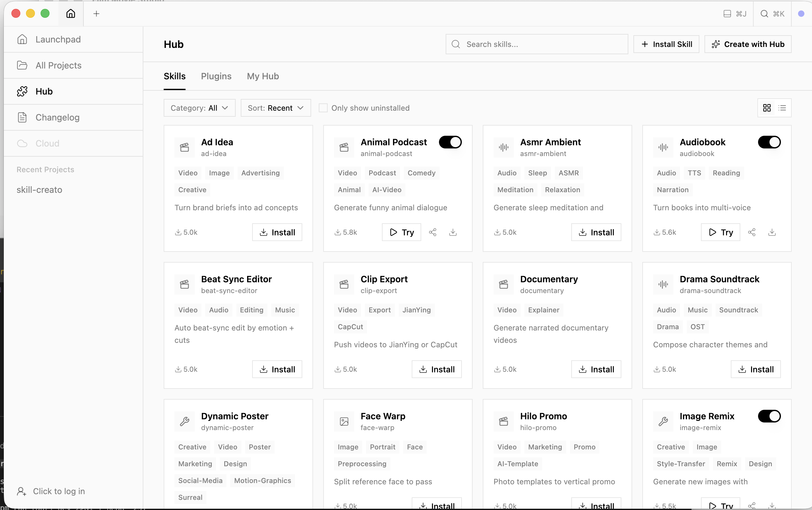Click the Dynamic Poster wrench icon
Screen dimensions: 812x510
pos(185,421)
